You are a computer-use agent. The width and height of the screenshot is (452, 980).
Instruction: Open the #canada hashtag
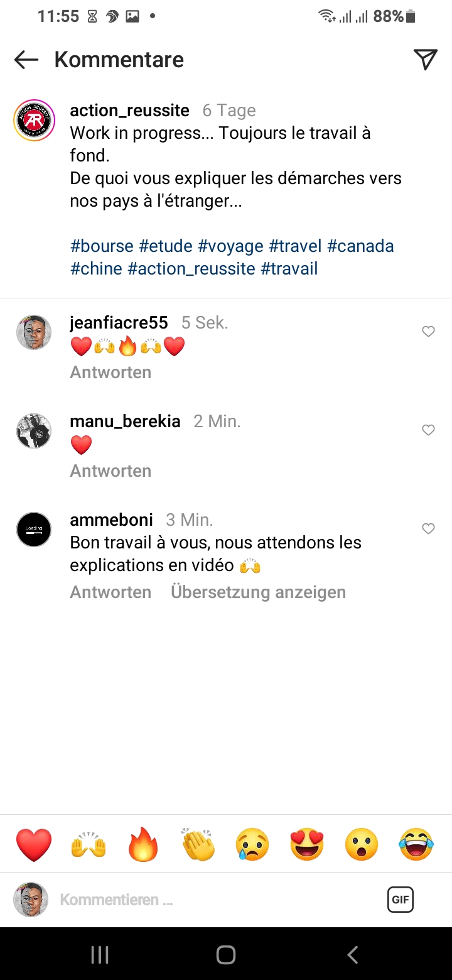click(360, 246)
